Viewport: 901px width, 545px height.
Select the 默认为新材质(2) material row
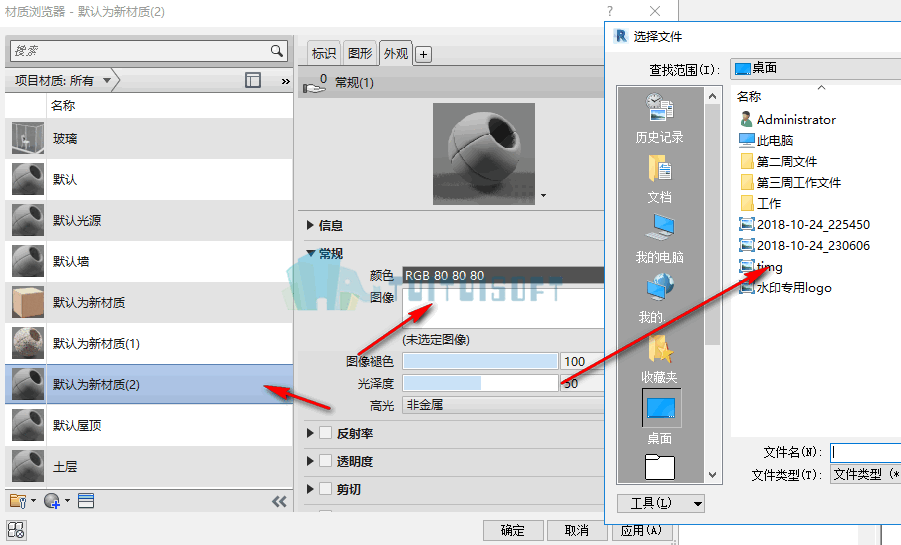coord(149,384)
